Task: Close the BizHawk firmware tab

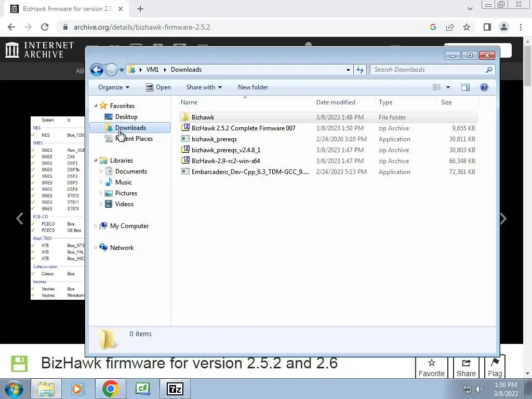Action: pyautogui.click(x=121, y=9)
